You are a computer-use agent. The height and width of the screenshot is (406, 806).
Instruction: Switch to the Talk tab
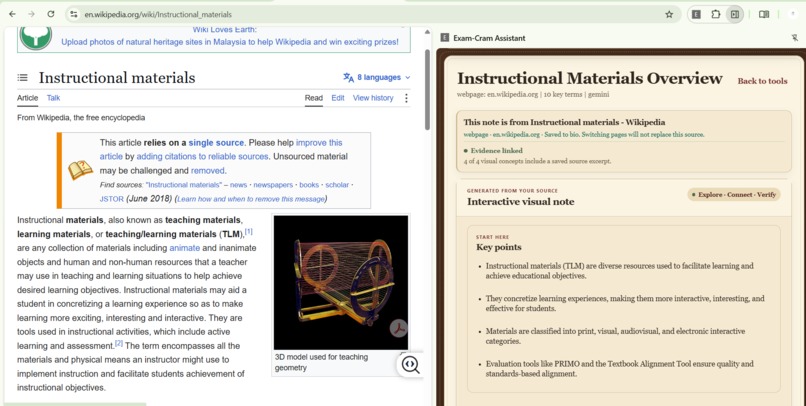pos(53,98)
